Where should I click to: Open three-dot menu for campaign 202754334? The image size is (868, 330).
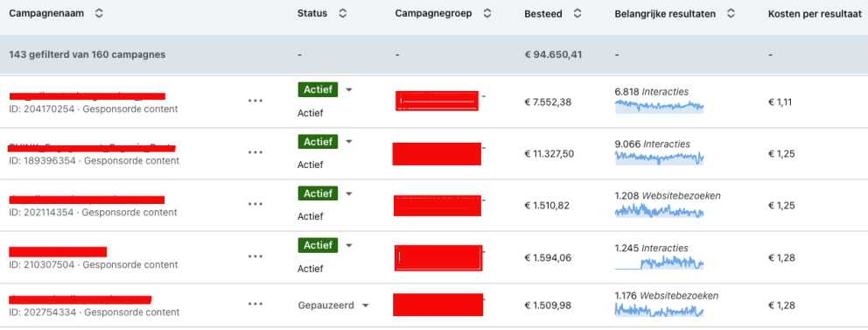click(255, 304)
